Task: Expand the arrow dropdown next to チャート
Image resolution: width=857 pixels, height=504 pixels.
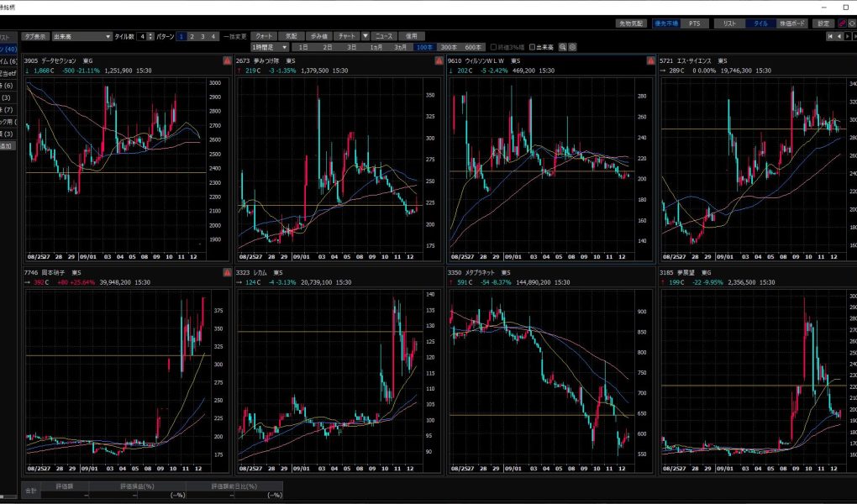Action: (365, 37)
